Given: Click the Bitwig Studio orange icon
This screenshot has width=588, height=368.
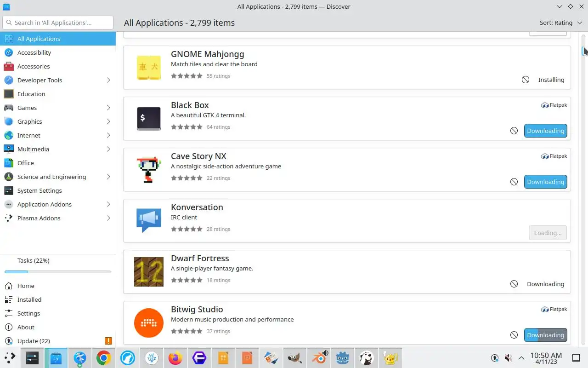Looking at the screenshot, I should click(149, 322).
